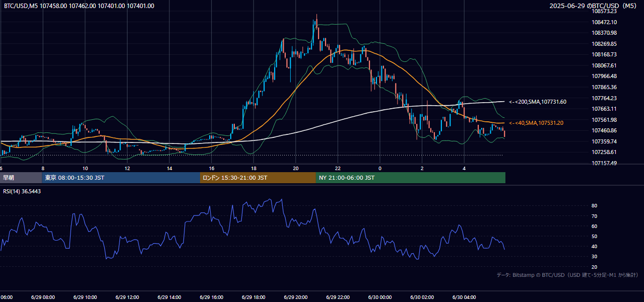This screenshot has height=302, width=644.
Task: Click the 6/30 02:00 time label
Action: pyautogui.click(x=422, y=297)
